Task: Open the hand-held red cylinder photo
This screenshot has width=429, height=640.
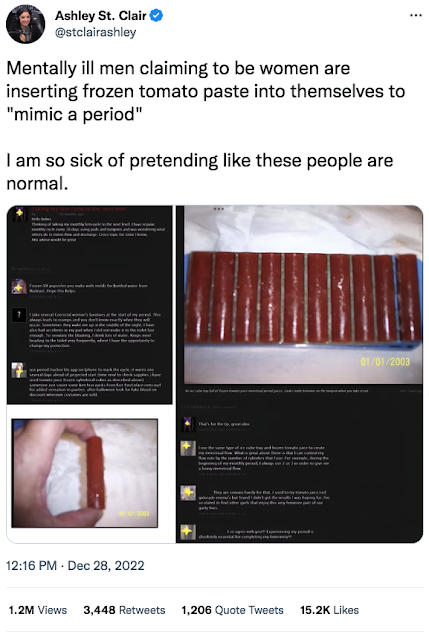Action: pos(84,473)
